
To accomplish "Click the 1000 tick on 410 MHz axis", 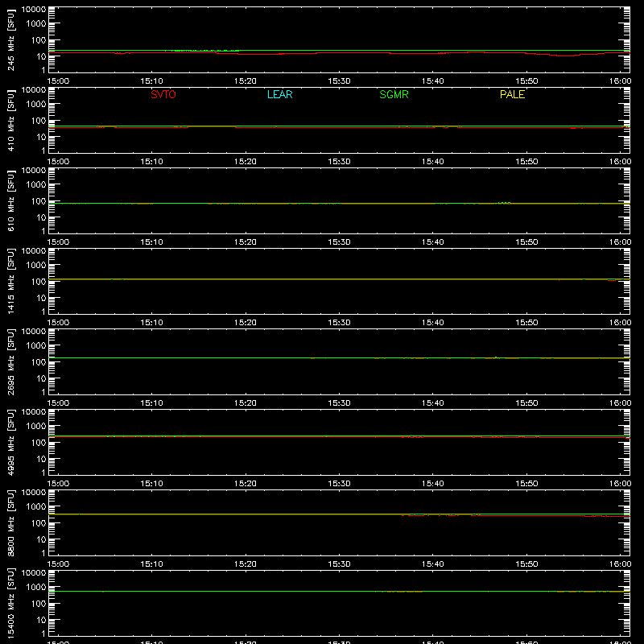I will pyautogui.click(x=36, y=105).
